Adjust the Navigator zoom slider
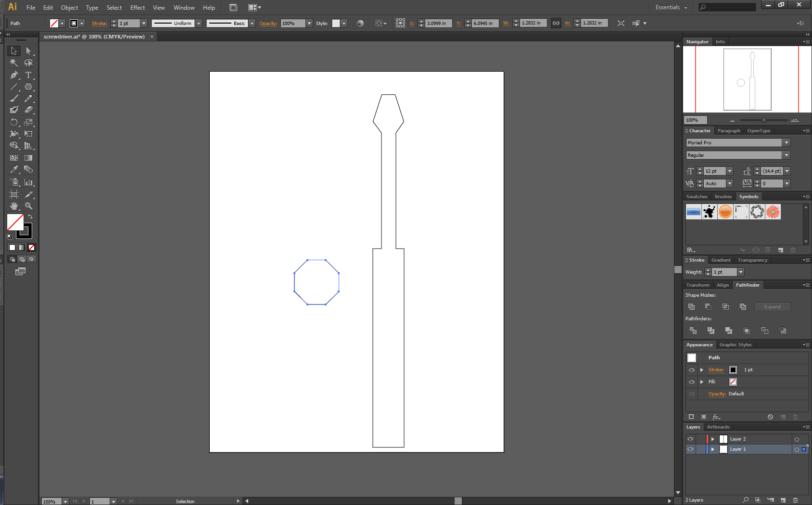 click(x=764, y=120)
